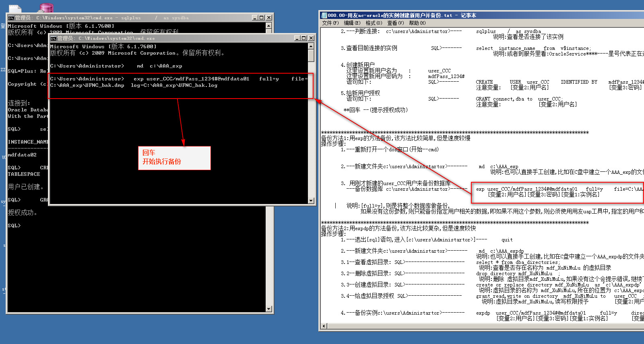The width and height of the screenshot is (644, 344).
Task: Click the white document desktop icon
Action: tap(15, 8)
